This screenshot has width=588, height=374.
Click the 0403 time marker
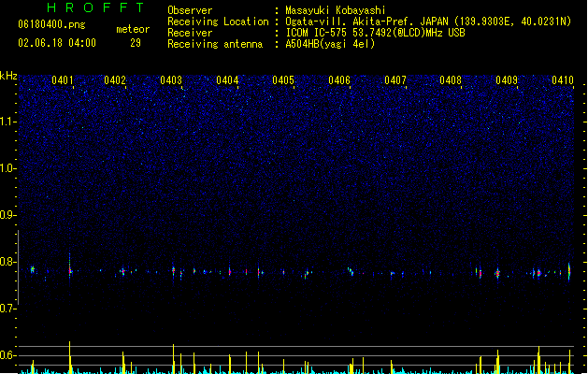click(x=171, y=80)
